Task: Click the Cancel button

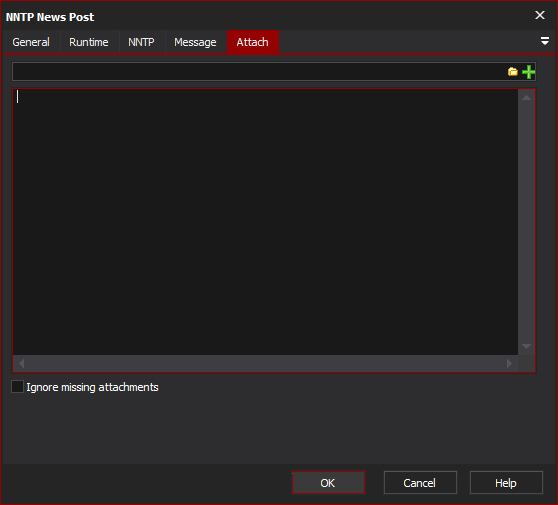Action: (420, 483)
